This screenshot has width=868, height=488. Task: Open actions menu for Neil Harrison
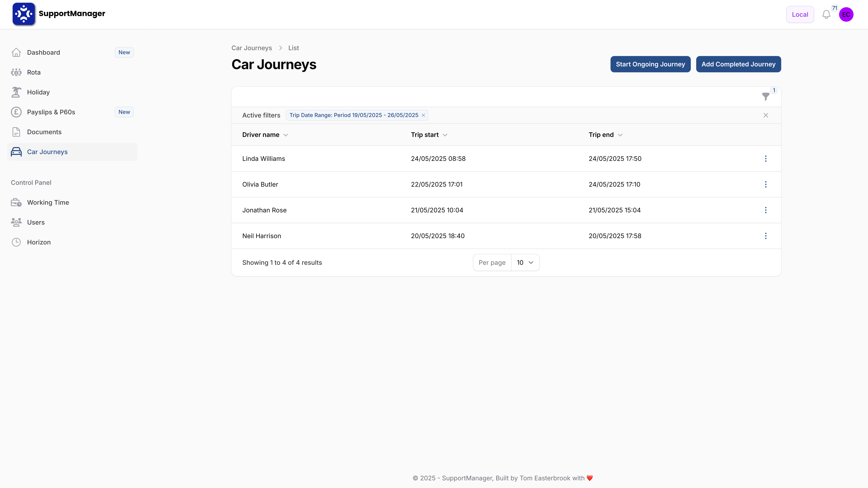click(x=766, y=236)
